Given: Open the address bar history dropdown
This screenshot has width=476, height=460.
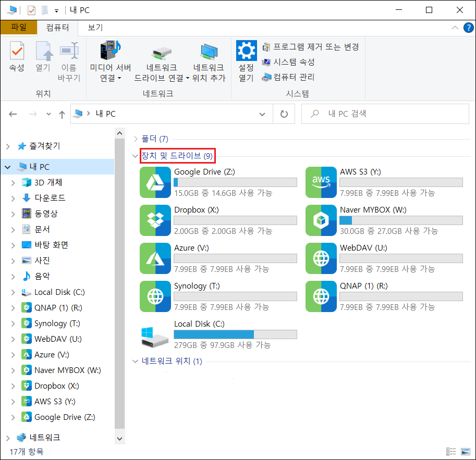Looking at the screenshot, I should [262, 114].
